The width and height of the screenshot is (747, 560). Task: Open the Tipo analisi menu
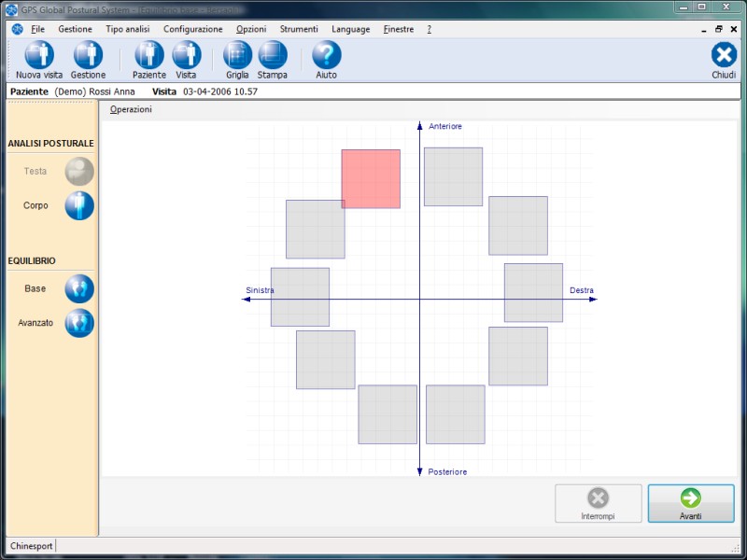[127, 29]
